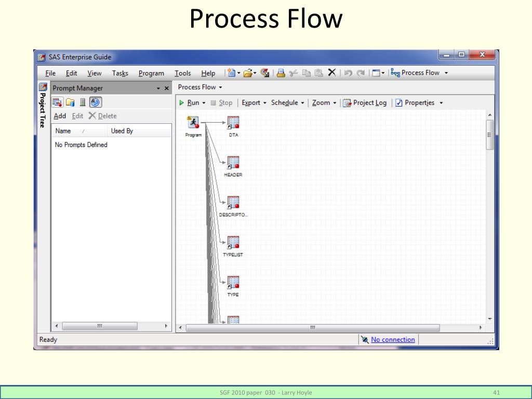532x399 pixels.
Task: Click the No Prompts Defined text
Action: click(81, 145)
